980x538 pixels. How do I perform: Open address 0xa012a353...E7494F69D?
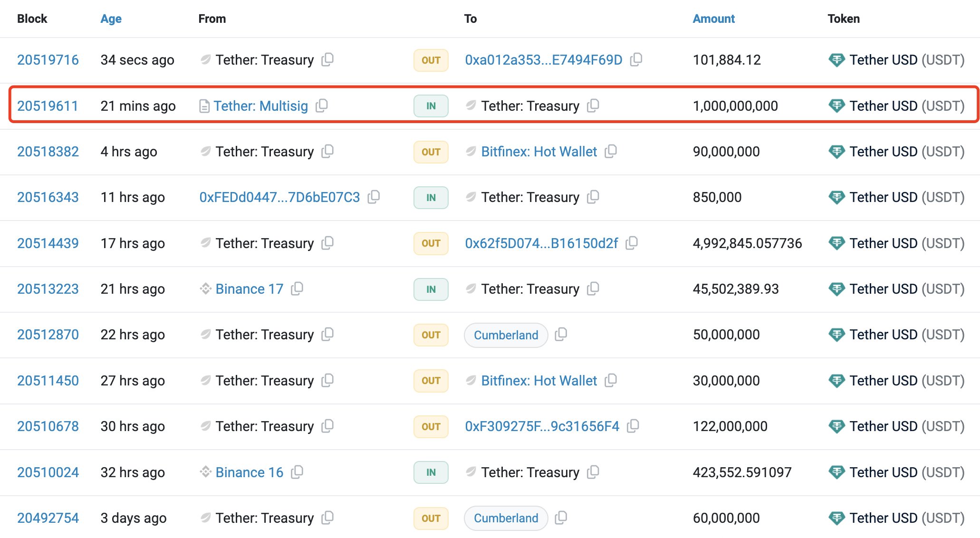(x=544, y=60)
